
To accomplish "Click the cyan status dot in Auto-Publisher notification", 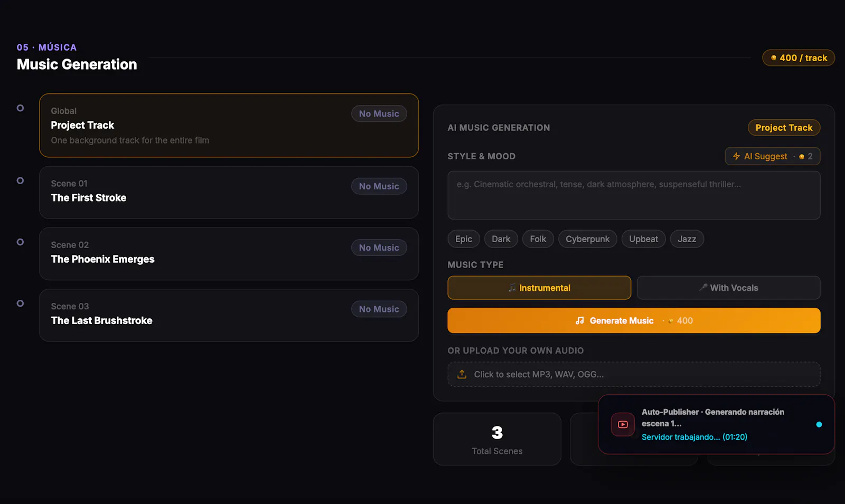I will pos(819,424).
